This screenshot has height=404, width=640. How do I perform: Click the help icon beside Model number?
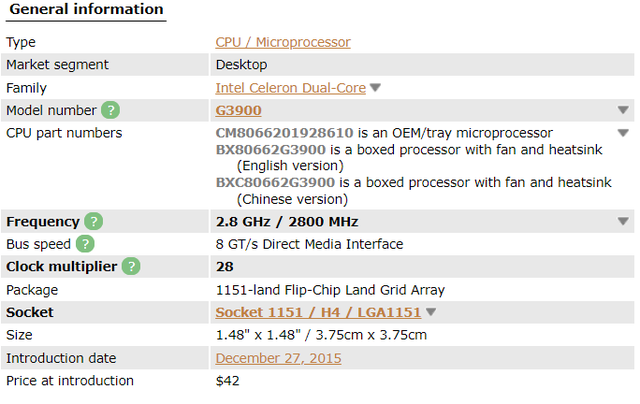point(110,110)
